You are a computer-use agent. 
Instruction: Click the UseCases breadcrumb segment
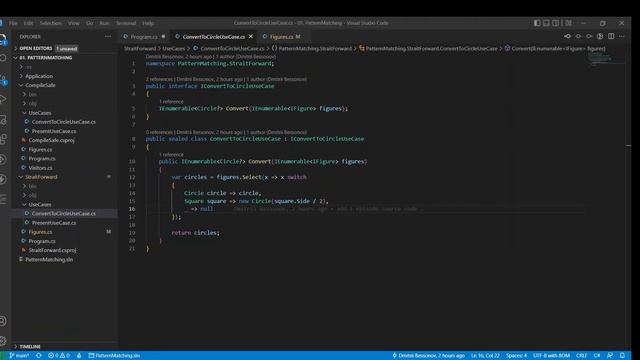pyautogui.click(x=174, y=48)
